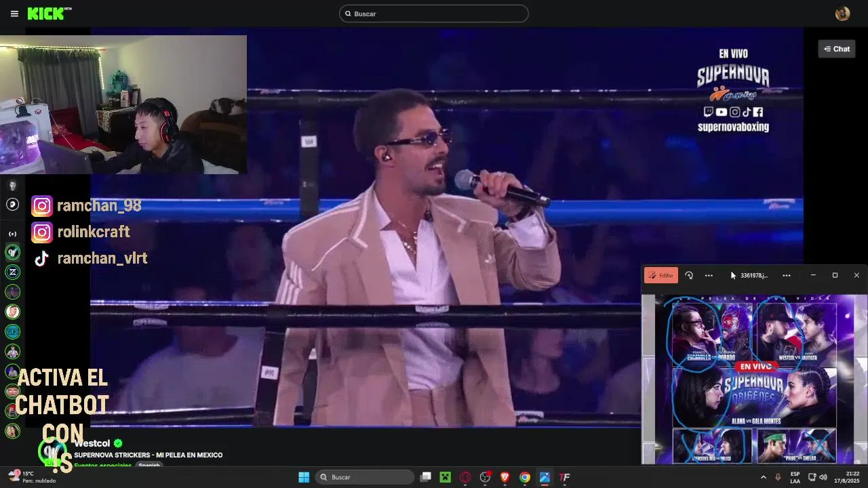The height and width of the screenshot is (488, 868).
Task: Click the fight card image in Photos
Action: tap(754, 380)
